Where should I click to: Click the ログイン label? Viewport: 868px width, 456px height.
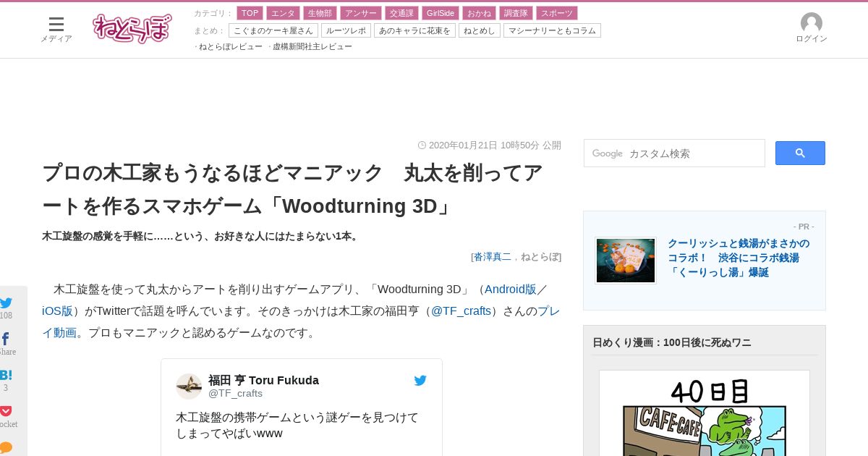click(812, 39)
